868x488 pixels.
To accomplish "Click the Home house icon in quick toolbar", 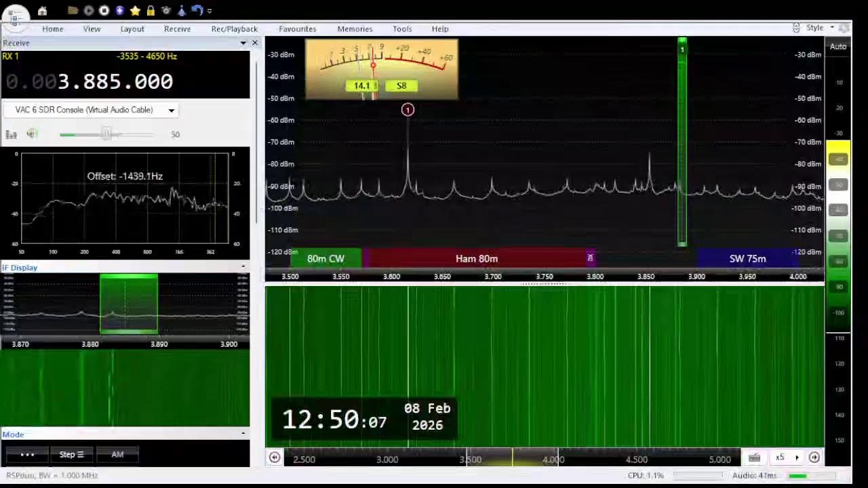I will coord(42,11).
